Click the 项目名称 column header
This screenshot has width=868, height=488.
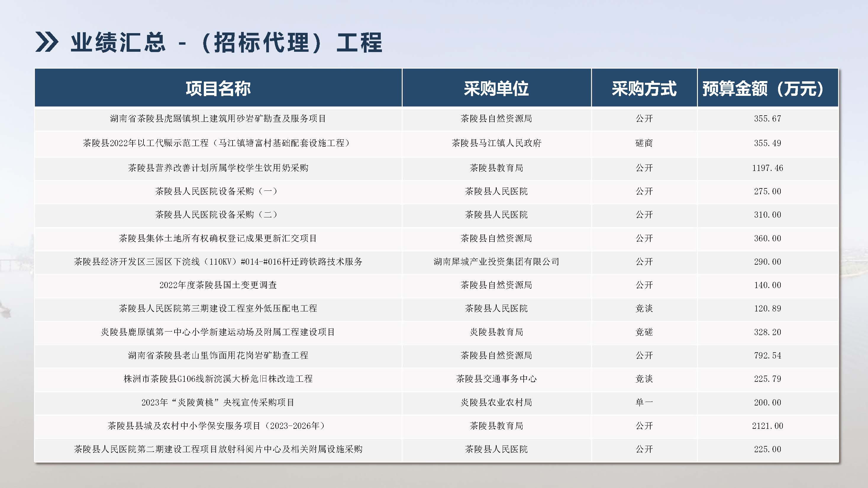(218, 88)
